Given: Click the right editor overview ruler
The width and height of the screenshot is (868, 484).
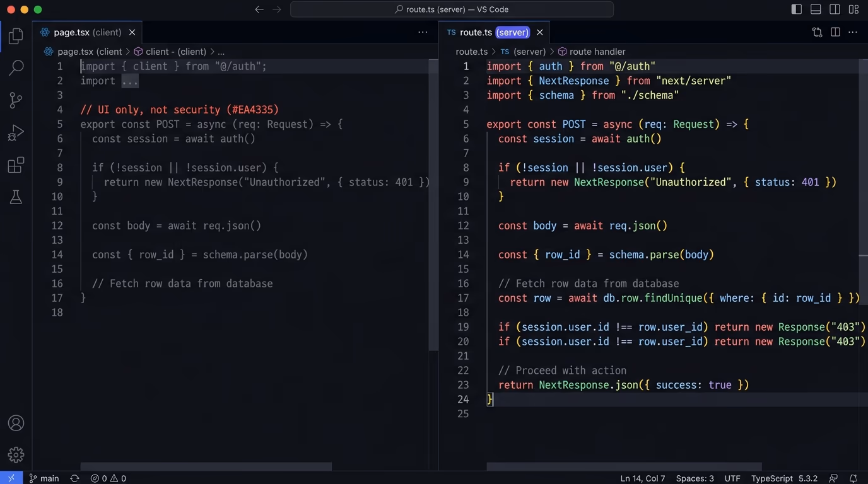Looking at the screenshot, I should (x=864, y=265).
